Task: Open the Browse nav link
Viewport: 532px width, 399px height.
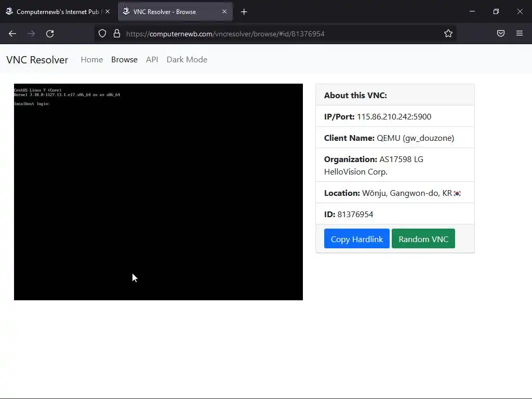Action: [124, 60]
